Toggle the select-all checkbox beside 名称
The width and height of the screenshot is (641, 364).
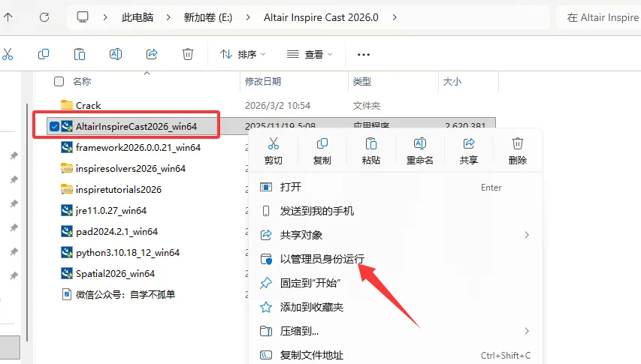(59, 81)
